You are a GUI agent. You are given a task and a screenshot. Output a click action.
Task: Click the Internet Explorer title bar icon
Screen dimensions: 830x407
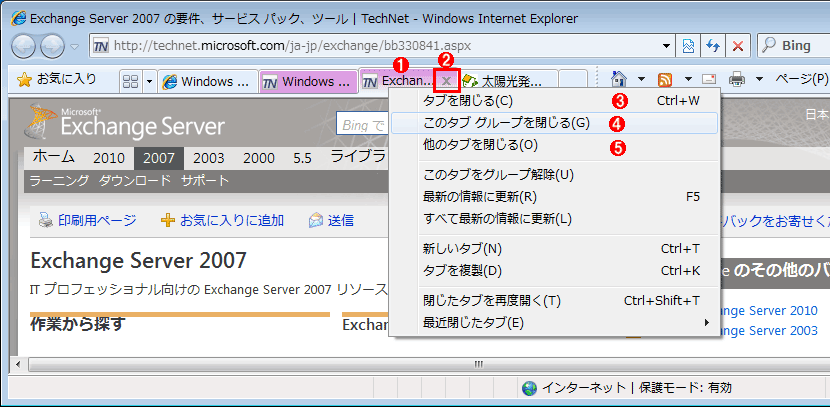(19, 18)
